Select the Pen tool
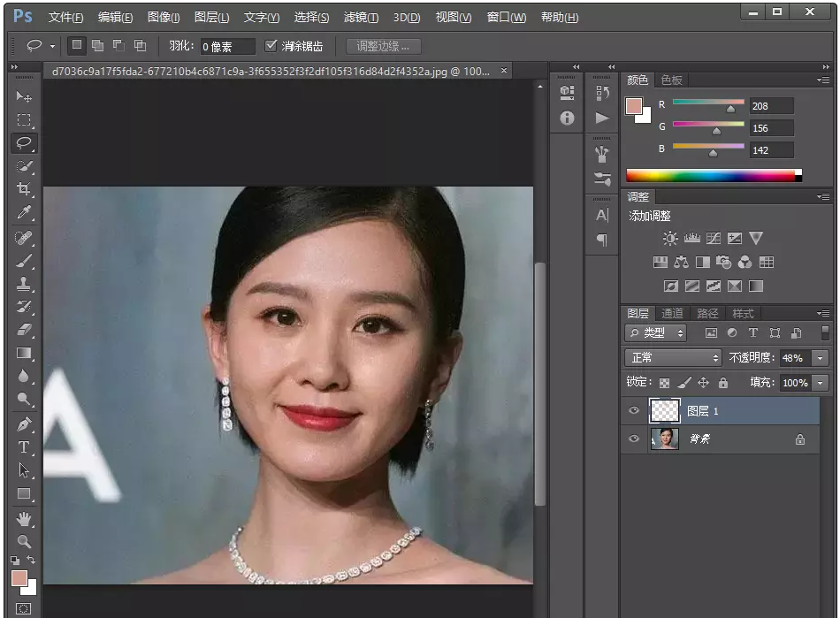 (x=24, y=423)
